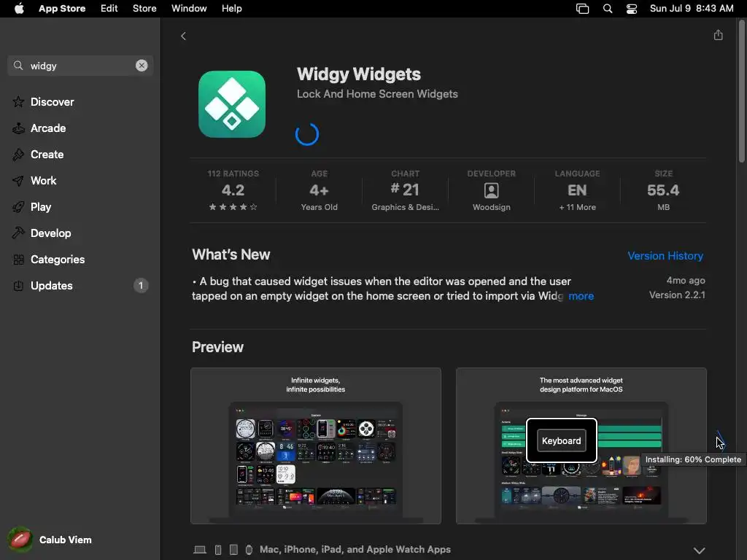The width and height of the screenshot is (747, 560).
Task: Open the most advanced widget preview screenshot
Action: click(x=581, y=446)
